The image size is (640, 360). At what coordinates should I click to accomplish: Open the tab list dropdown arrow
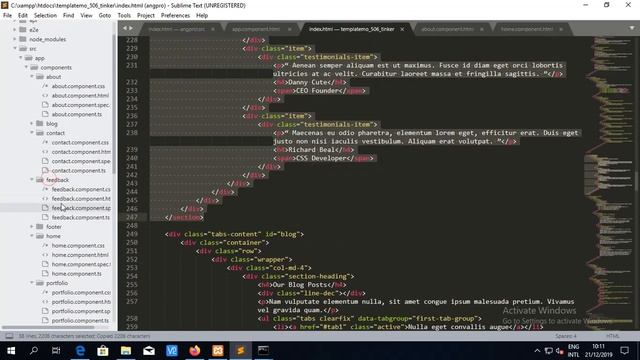pos(632,28)
